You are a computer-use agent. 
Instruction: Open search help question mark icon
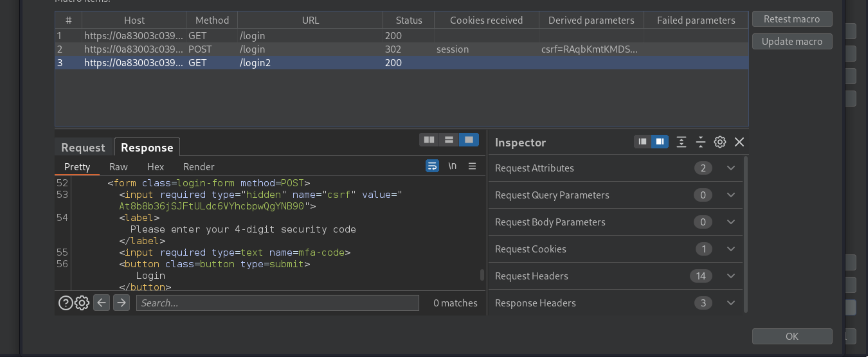pyautogui.click(x=65, y=303)
